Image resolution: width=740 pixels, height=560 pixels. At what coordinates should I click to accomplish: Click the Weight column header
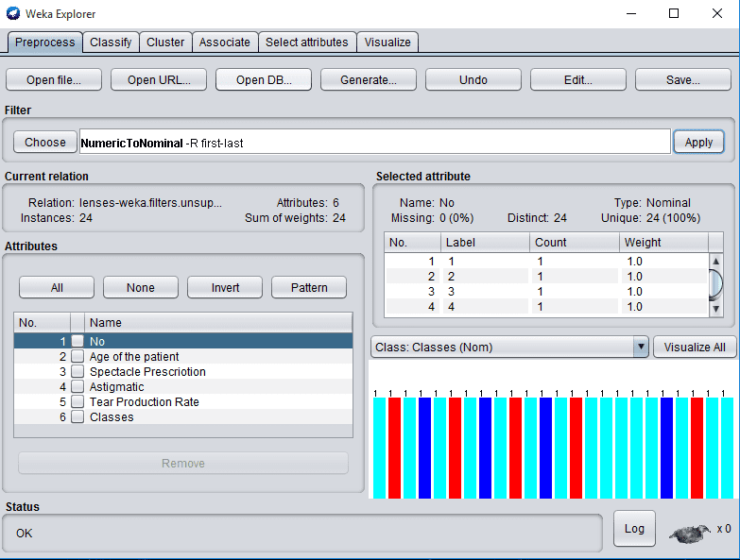[663, 243]
